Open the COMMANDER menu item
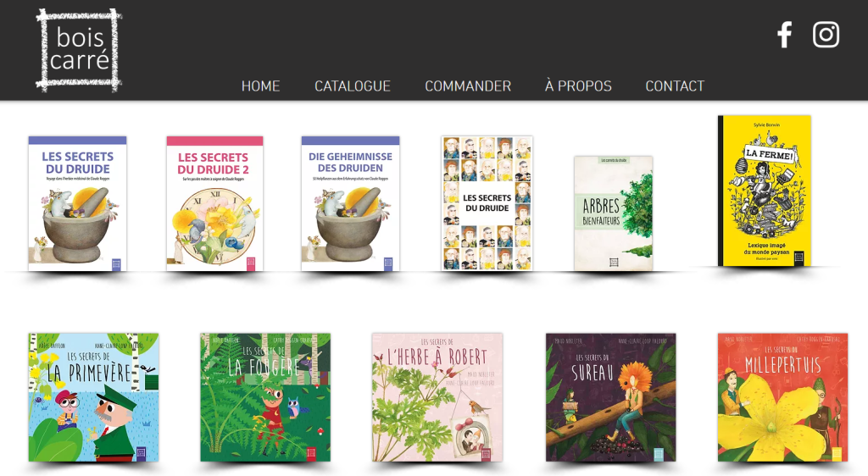This screenshot has height=476, width=868. point(468,86)
